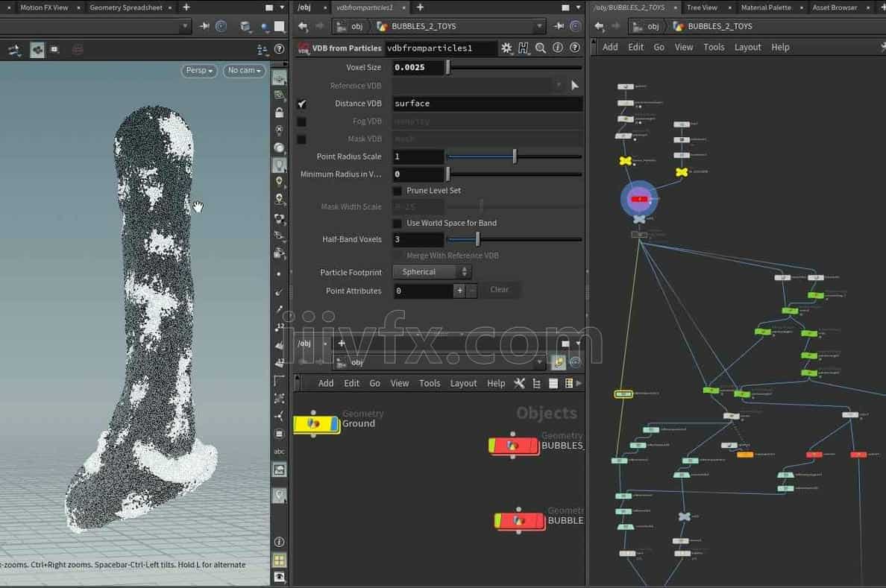Image resolution: width=886 pixels, height=588 pixels.
Task: Switch to the Geometry Spreadsheet tab
Action: 125,7
